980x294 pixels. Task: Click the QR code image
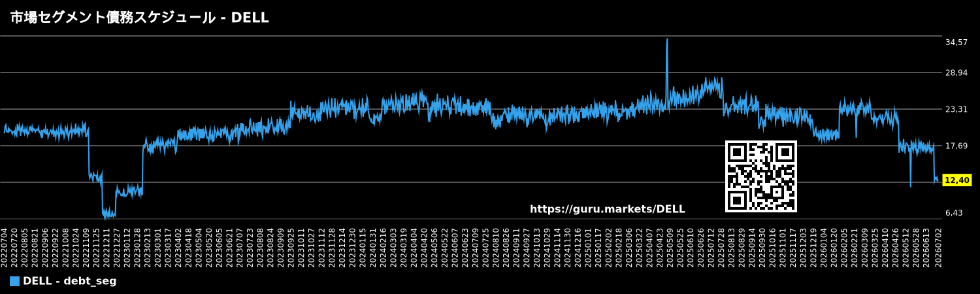click(x=761, y=176)
